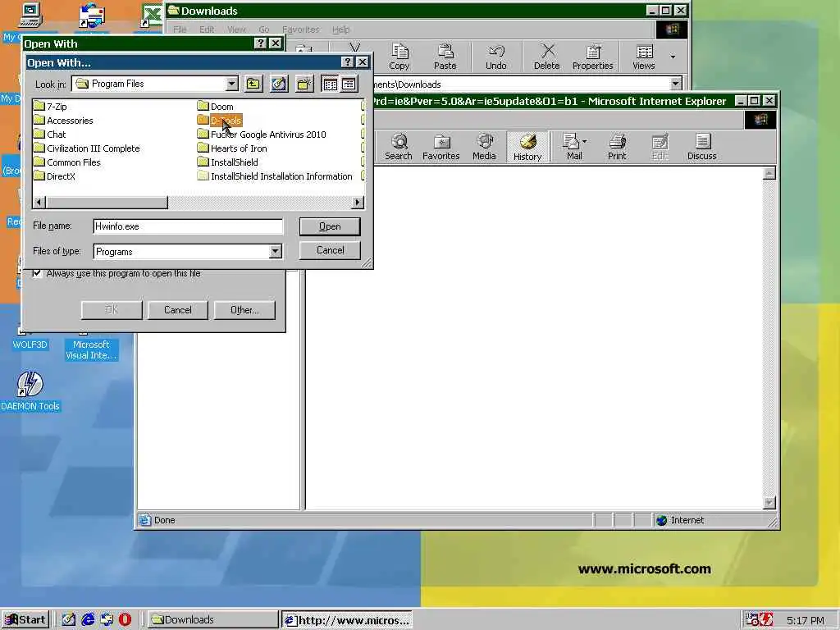Click Delete in Downloads toolbar
The image size is (840, 630).
tap(546, 57)
